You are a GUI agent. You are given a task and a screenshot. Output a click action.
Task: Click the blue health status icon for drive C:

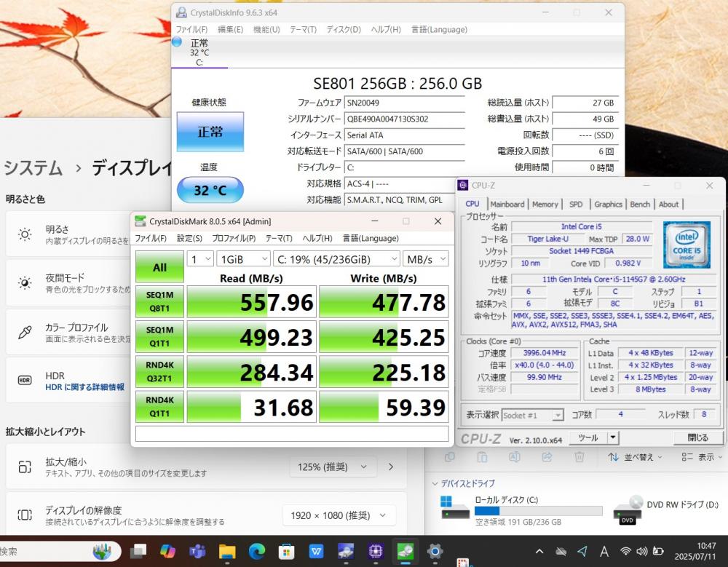[x=177, y=41]
